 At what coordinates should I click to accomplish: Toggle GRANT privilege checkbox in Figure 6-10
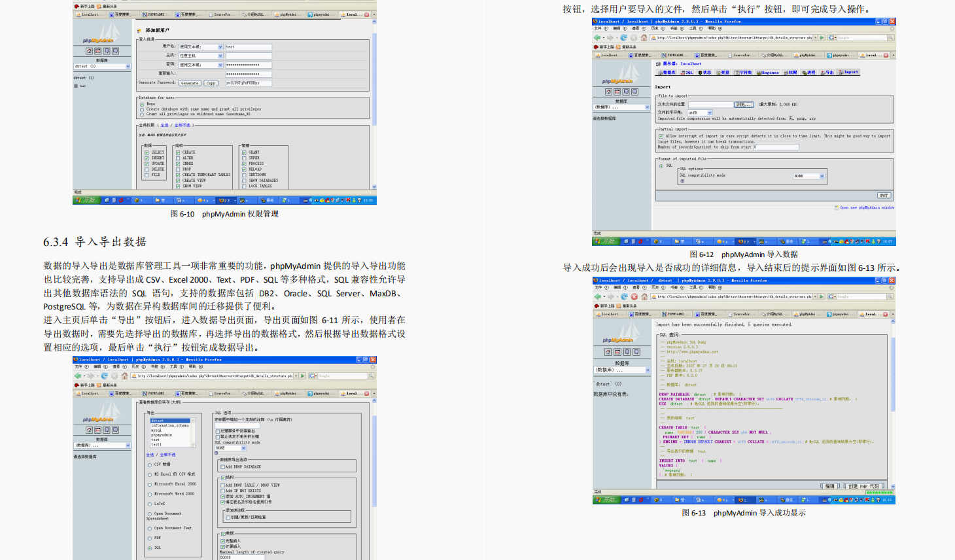click(x=244, y=152)
